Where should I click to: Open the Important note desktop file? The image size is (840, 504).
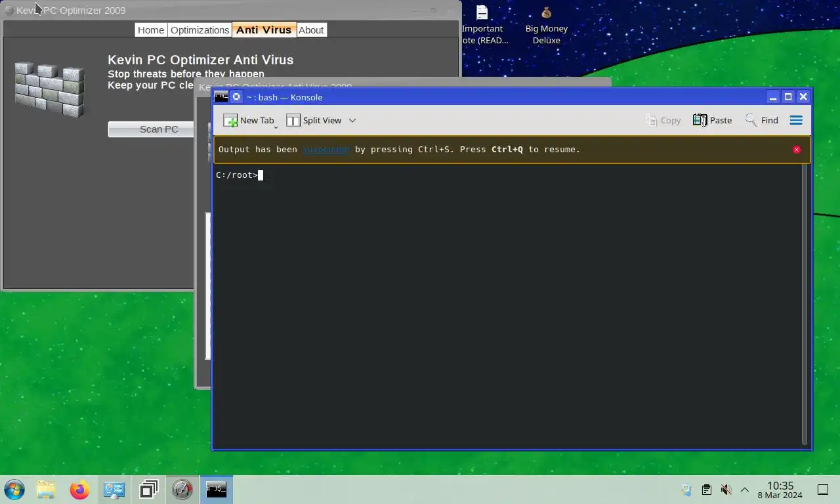482,25
